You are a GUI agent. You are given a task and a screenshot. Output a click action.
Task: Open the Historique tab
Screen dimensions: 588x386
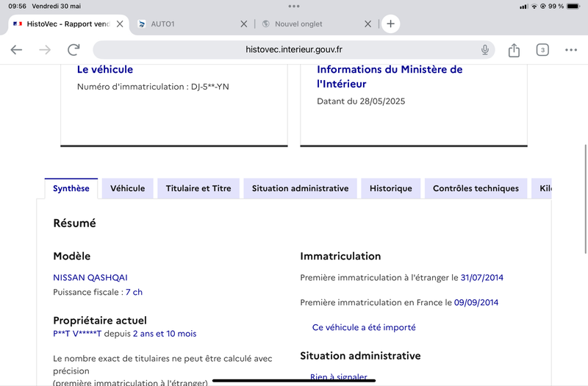(391, 188)
